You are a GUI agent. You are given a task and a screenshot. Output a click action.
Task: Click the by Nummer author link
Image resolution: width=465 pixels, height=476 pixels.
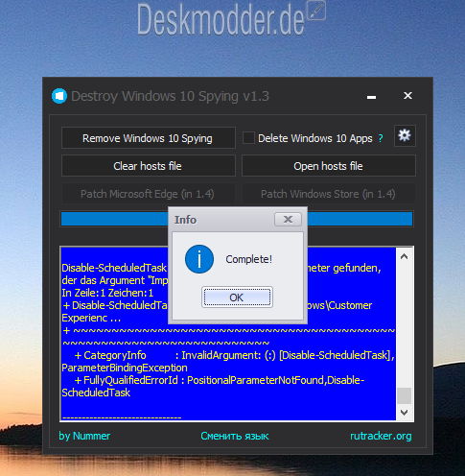click(x=84, y=436)
